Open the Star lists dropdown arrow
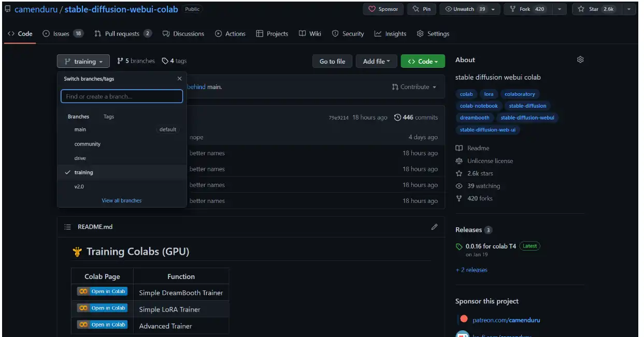This screenshot has height=337, width=644. (x=628, y=9)
